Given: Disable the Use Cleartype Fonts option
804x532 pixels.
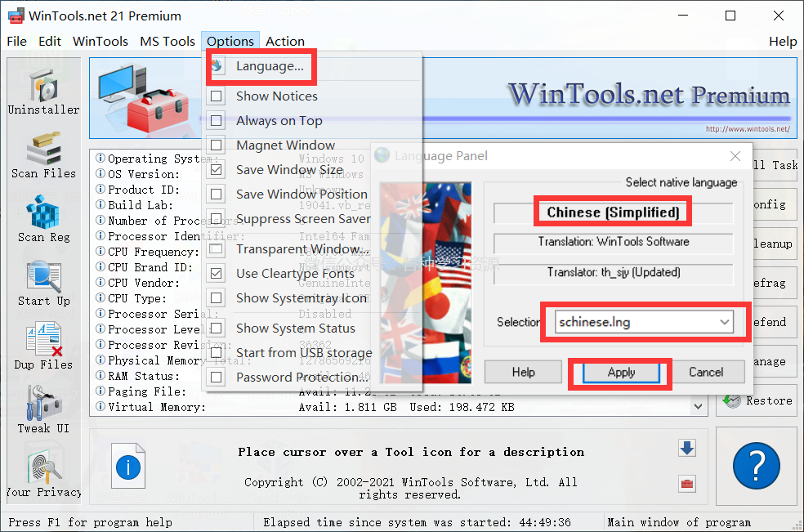Looking at the screenshot, I should click(217, 274).
